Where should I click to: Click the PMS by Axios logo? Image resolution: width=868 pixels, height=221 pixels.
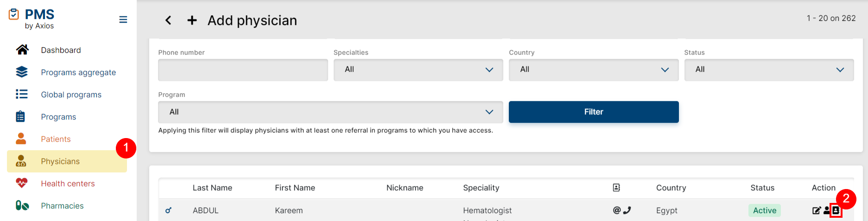(32, 19)
